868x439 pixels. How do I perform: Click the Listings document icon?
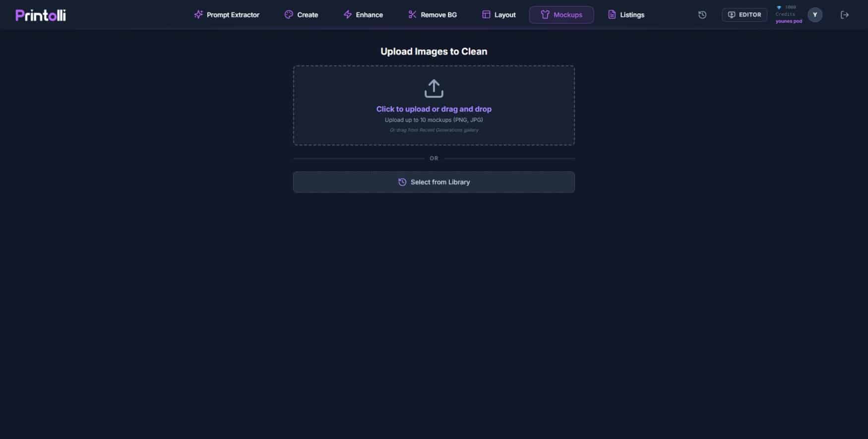[612, 14]
